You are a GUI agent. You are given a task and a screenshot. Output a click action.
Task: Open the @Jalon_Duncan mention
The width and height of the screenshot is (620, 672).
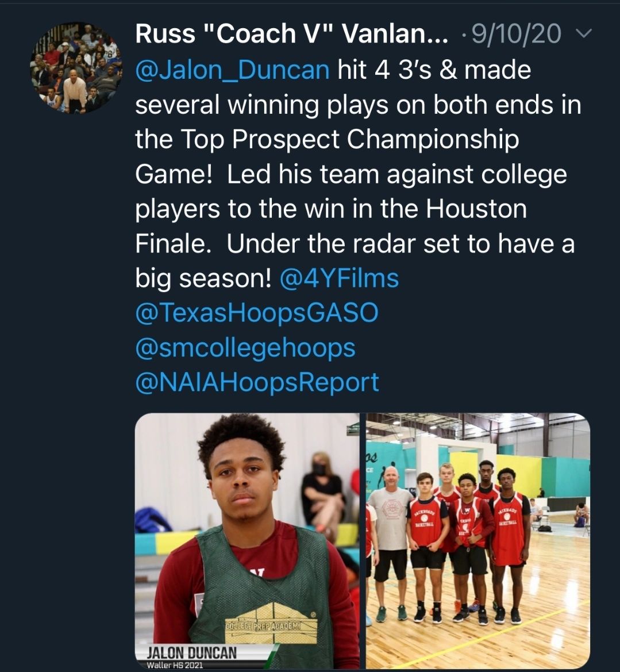232,70
